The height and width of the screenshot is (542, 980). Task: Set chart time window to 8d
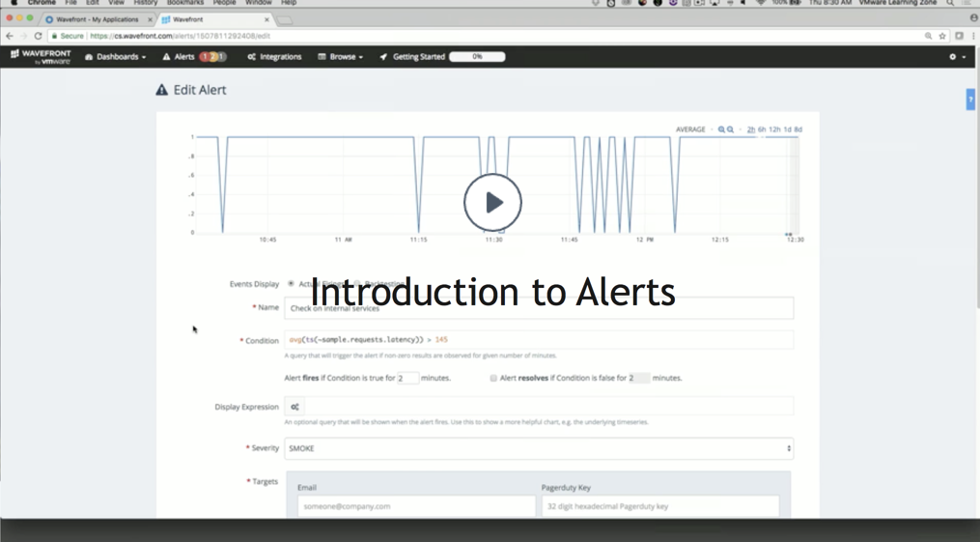coord(798,129)
